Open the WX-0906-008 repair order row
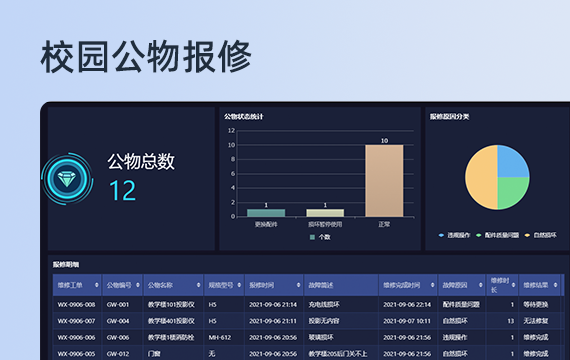This screenshot has height=360, width=570. (x=308, y=304)
